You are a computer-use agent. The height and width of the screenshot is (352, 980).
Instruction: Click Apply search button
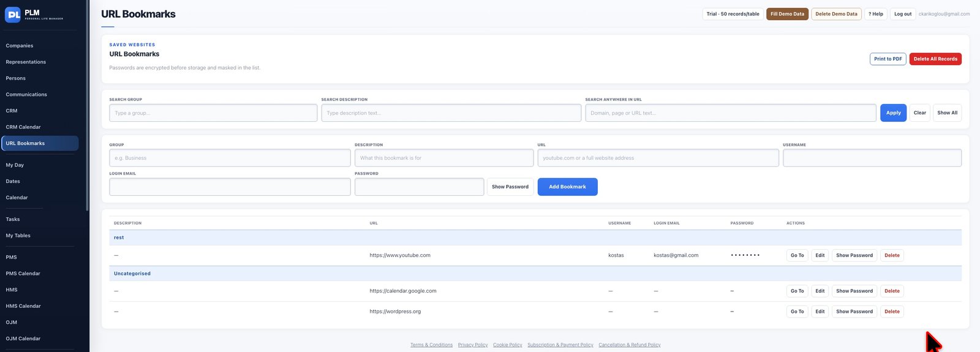(x=893, y=113)
